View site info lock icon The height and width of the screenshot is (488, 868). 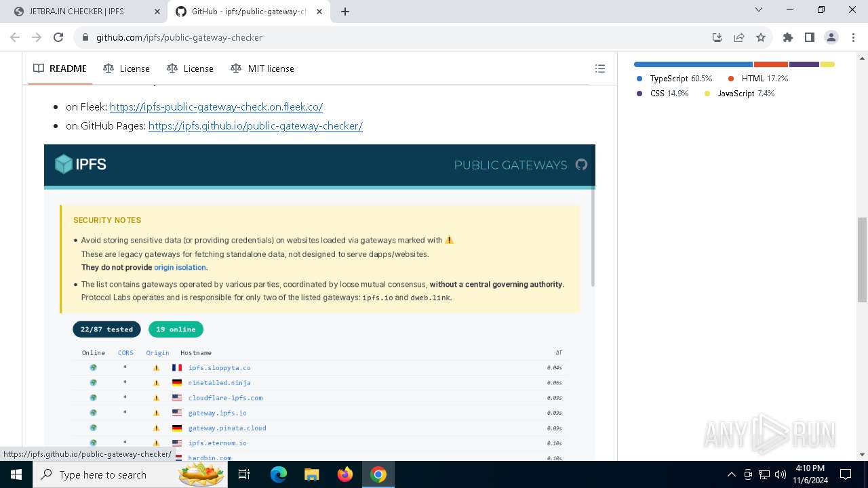click(85, 37)
